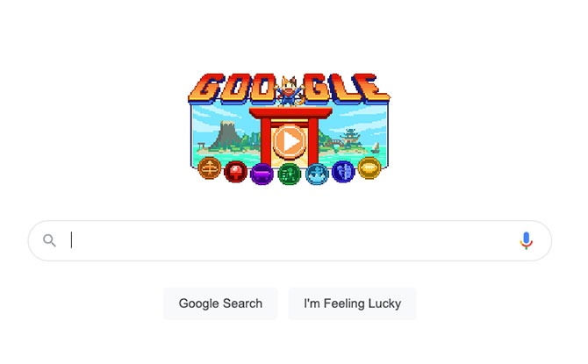Screen dimensions: 588x364
Task: Click the Google Search button
Action: (220, 303)
